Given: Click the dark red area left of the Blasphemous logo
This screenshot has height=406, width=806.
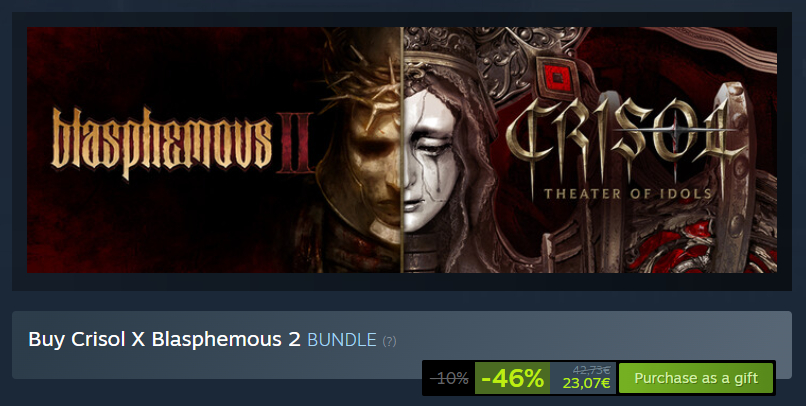Looking at the screenshot, I should pyautogui.click(x=39, y=144).
